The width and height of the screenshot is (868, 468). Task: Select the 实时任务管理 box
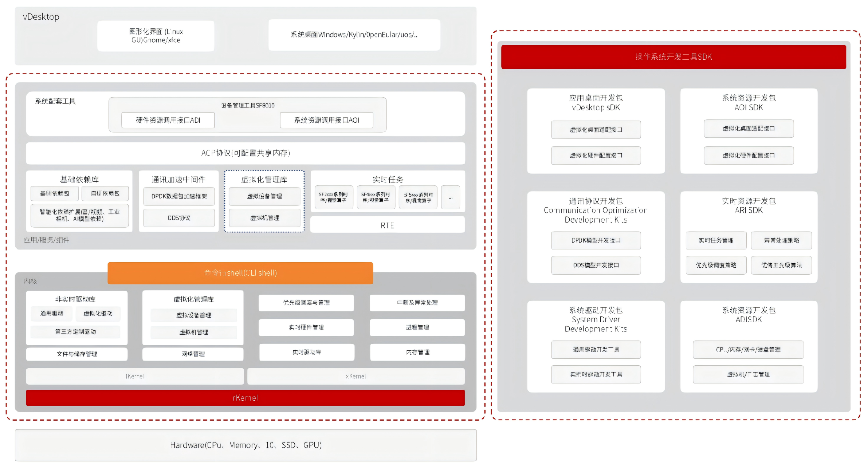(716, 240)
